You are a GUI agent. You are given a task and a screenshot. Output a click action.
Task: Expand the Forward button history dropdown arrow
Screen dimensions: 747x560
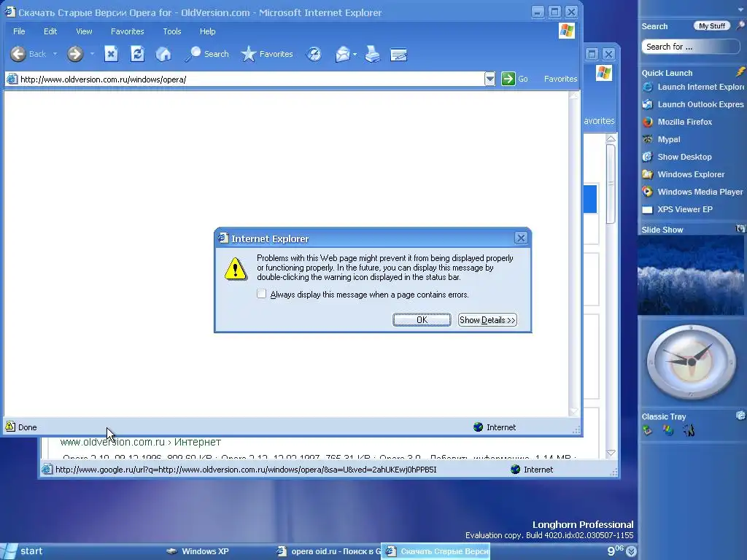coord(92,54)
